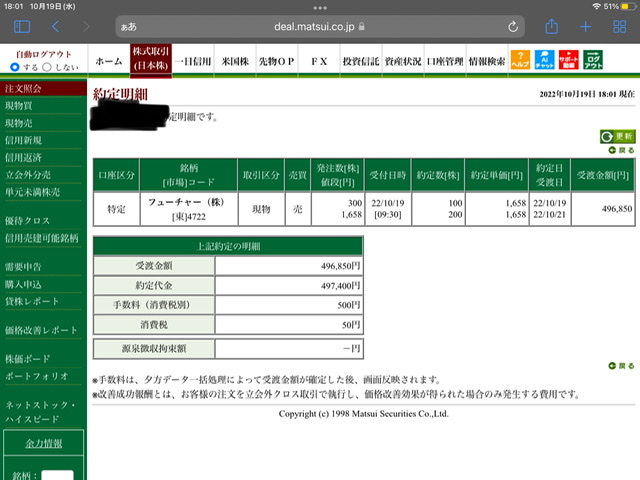Image resolution: width=640 pixels, height=480 pixels.
Task: Click the 22/10/19 [09:30] 受付日時 cell
Action: (x=388, y=209)
